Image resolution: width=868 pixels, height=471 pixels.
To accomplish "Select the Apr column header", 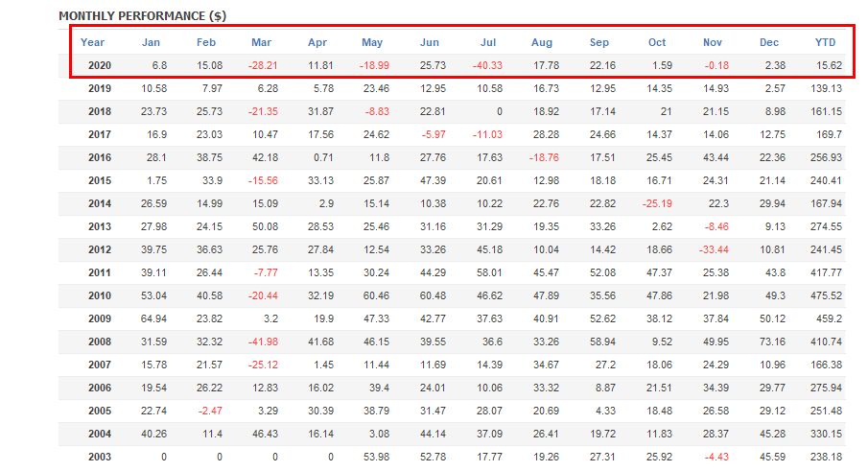I will (317, 42).
